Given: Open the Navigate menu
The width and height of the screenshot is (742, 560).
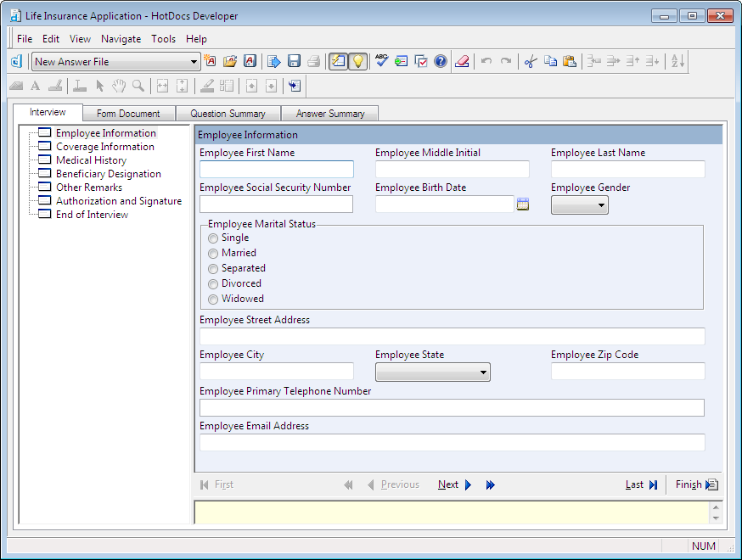Looking at the screenshot, I should coord(121,39).
